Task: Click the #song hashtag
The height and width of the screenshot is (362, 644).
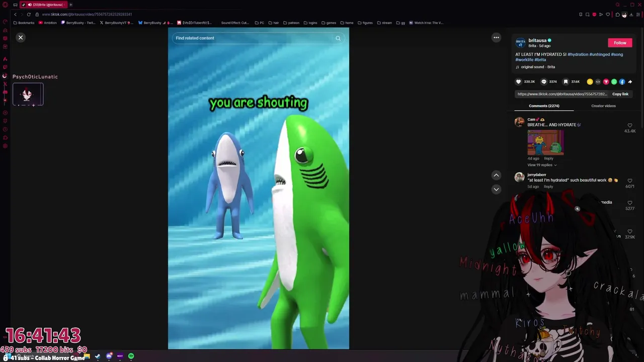Action: [x=617, y=54]
